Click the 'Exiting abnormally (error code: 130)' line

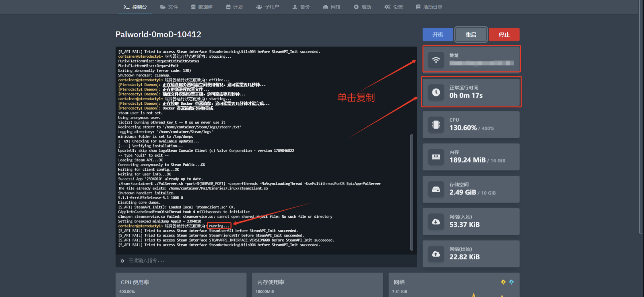pos(154,70)
